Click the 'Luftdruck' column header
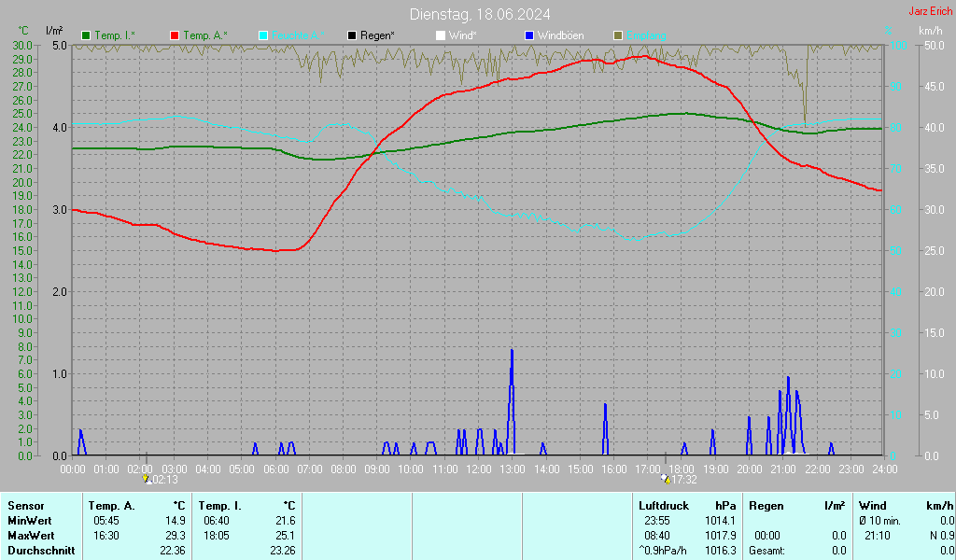Screen dimensions: 956x560 (x=664, y=506)
